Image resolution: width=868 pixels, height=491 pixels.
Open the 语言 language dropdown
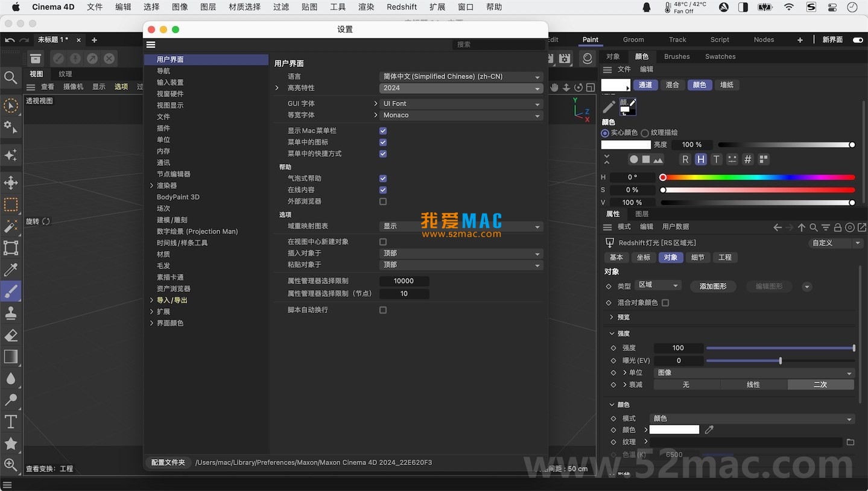pyautogui.click(x=461, y=77)
